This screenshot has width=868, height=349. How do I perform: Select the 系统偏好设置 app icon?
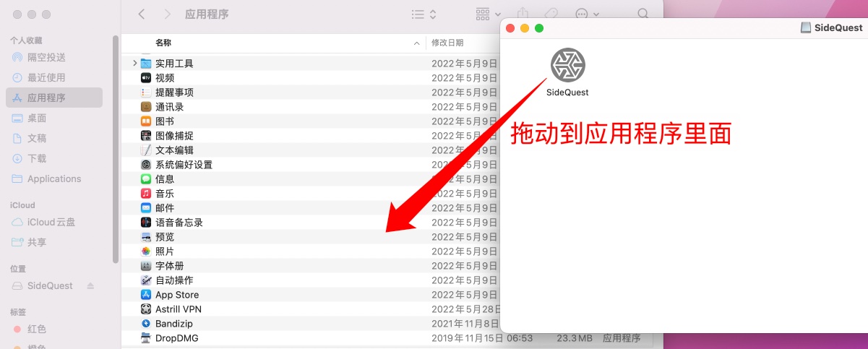(x=145, y=165)
